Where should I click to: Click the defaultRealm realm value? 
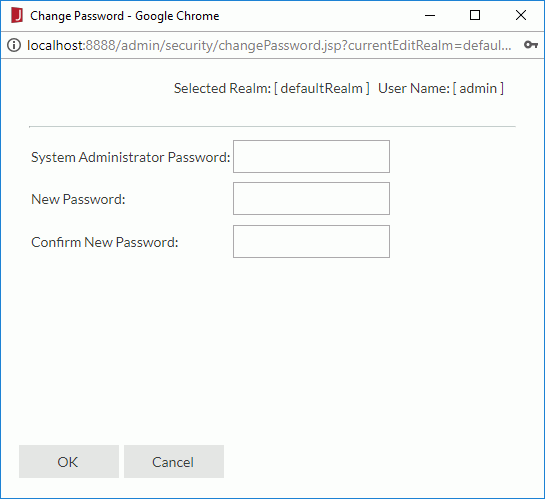[322, 88]
